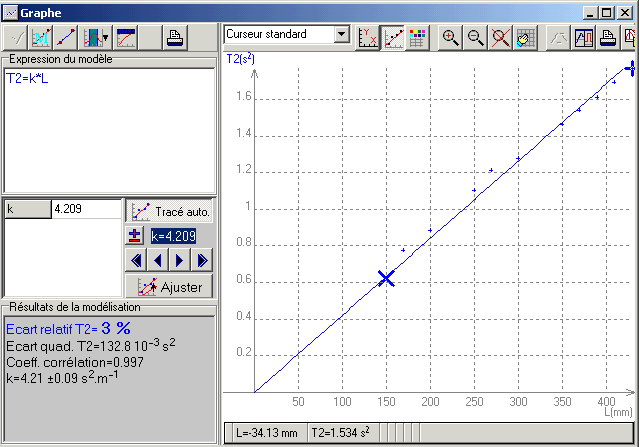Viewport: 639px width, 447px height.
Task: Click the 'Ecart quad. T2=132.8' line
Action: (91, 345)
